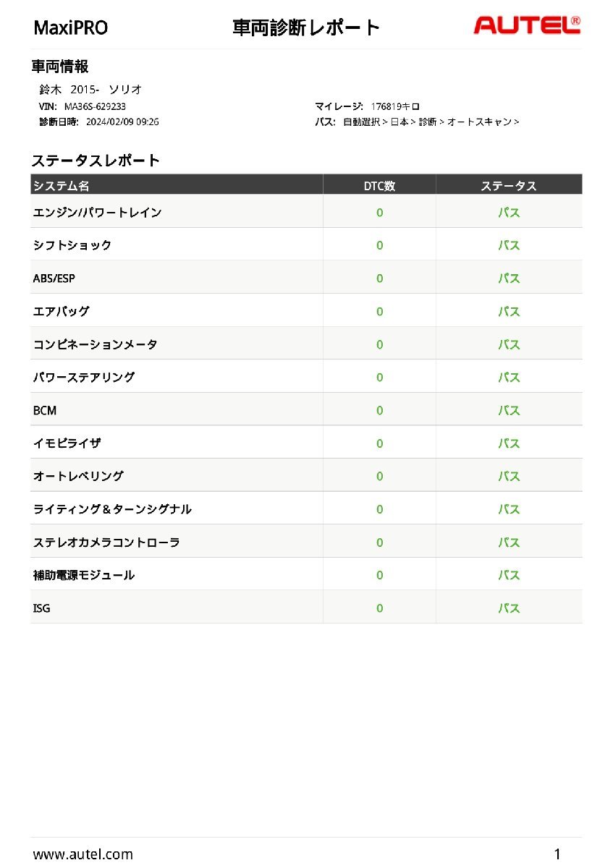Viewport: 613px width, 868px height.
Task: Select the BCM system row
Action: (45, 411)
